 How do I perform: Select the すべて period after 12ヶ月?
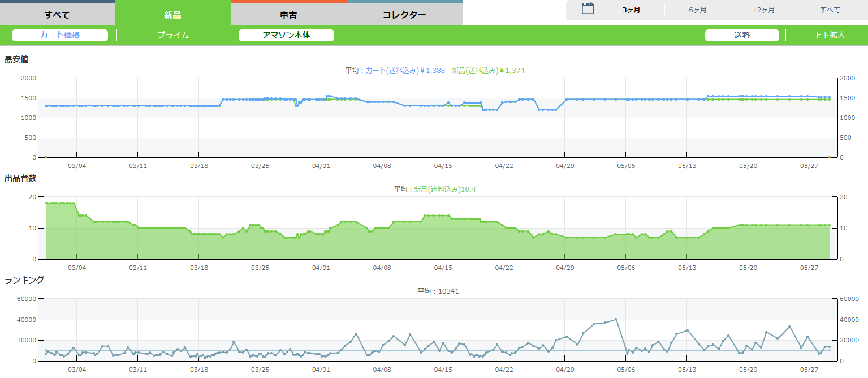click(830, 10)
